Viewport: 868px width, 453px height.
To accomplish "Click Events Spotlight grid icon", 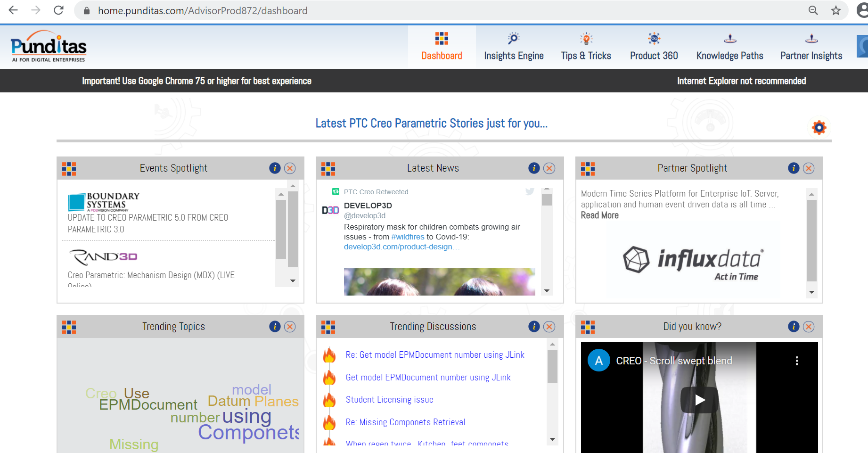I will 69,169.
